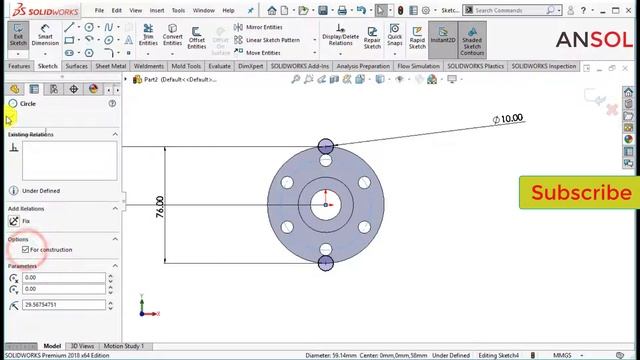This screenshot has height=360, width=640.
Task: Open Display/Delete Relations
Action: 340,34
